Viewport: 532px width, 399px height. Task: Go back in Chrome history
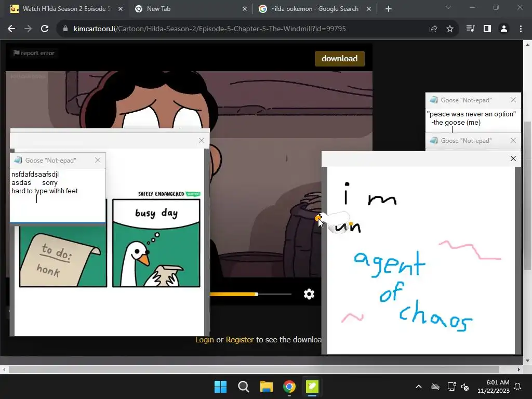tap(11, 29)
